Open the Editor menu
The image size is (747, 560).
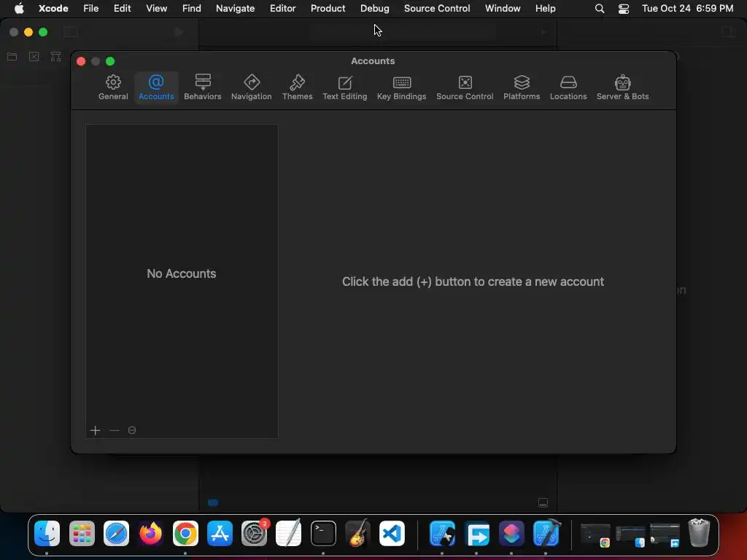(282, 8)
